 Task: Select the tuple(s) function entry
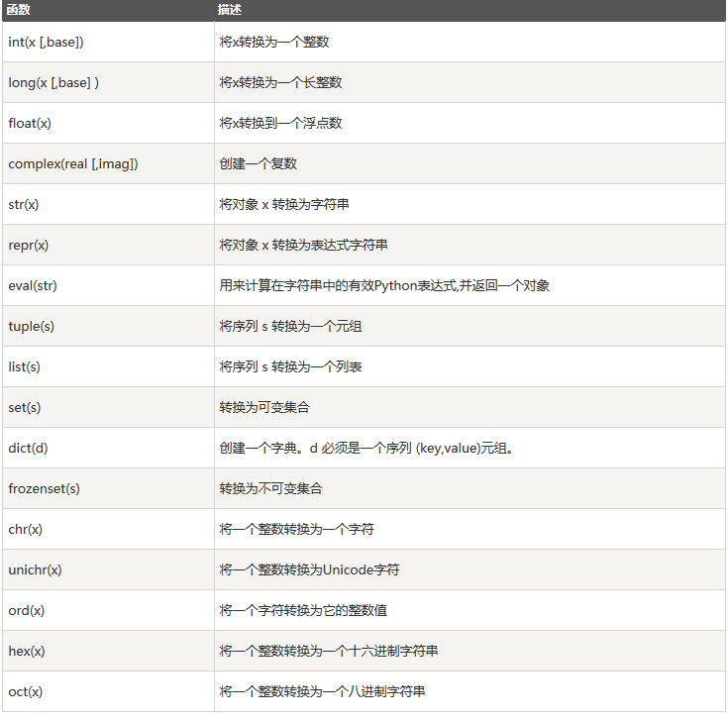[x=30, y=326]
